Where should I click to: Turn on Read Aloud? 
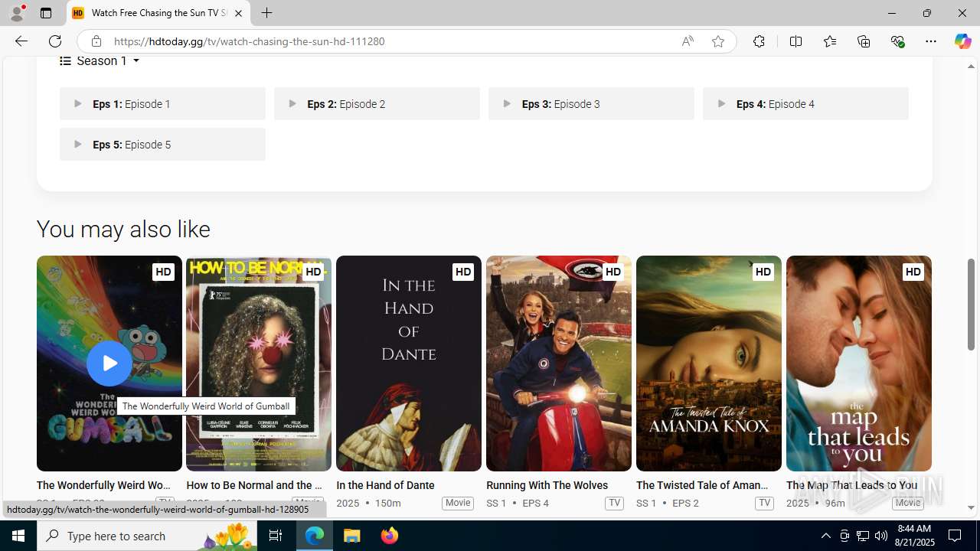click(688, 41)
